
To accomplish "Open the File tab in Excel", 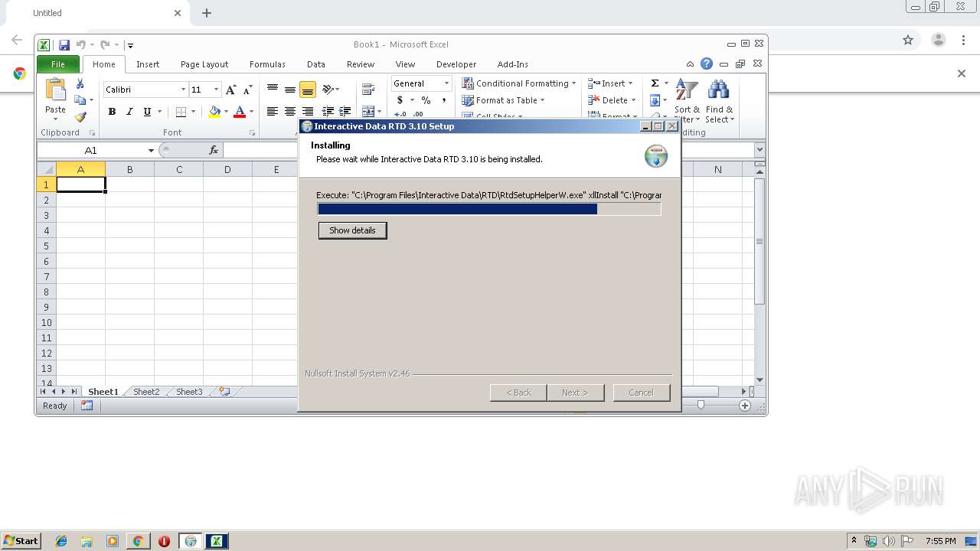I will click(58, 64).
